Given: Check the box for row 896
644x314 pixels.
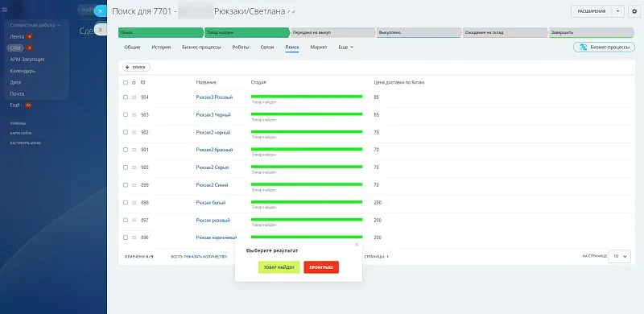Looking at the screenshot, I should pos(126,238).
